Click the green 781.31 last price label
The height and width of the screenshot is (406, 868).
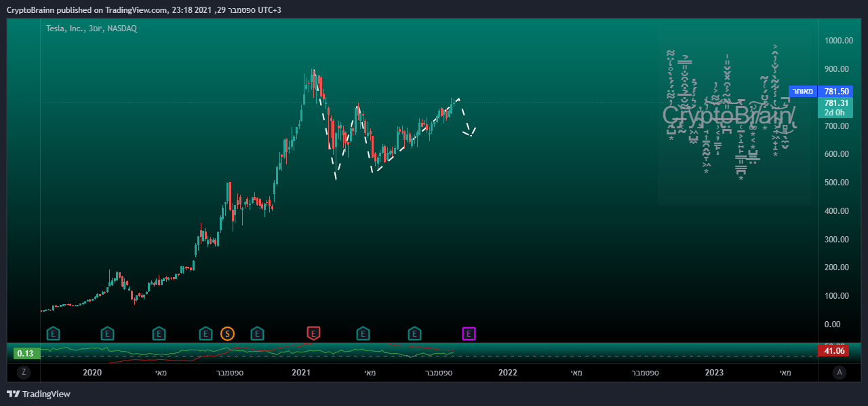pyautogui.click(x=836, y=103)
